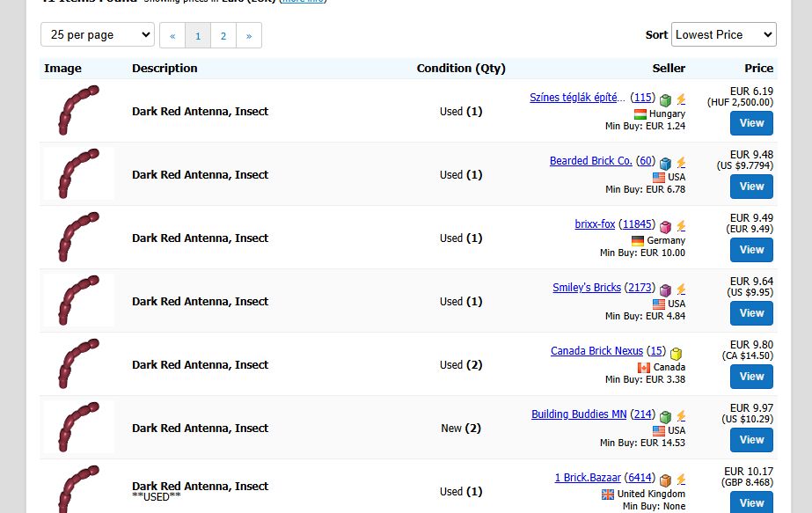
Task: Go to page 2 of results
Action: [223, 36]
